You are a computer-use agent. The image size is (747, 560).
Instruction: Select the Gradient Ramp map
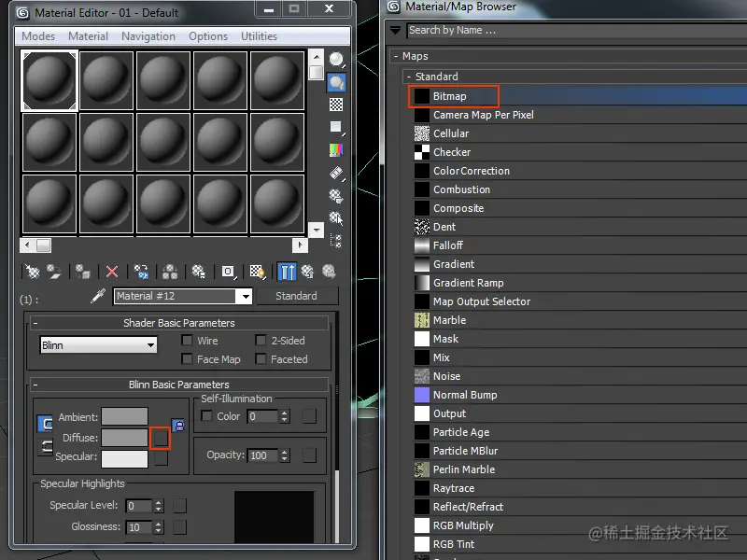click(580, 283)
